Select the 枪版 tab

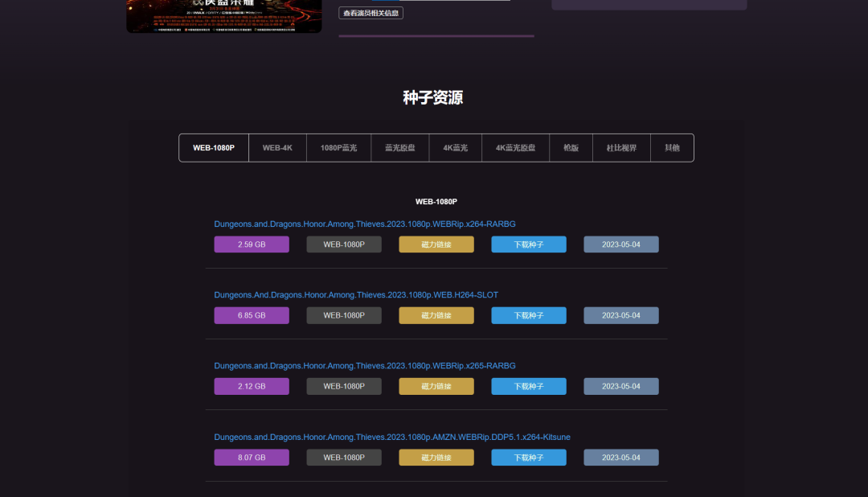571,147
